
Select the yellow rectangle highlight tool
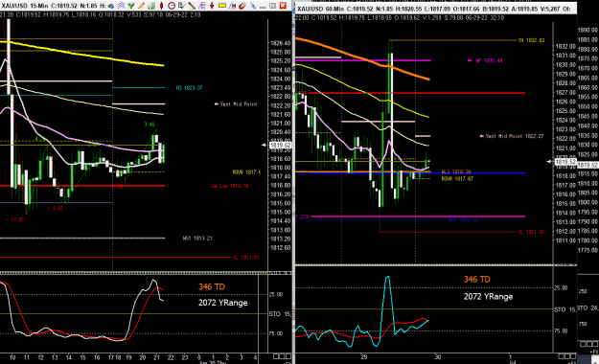pyautogui.click(x=222, y=6)
